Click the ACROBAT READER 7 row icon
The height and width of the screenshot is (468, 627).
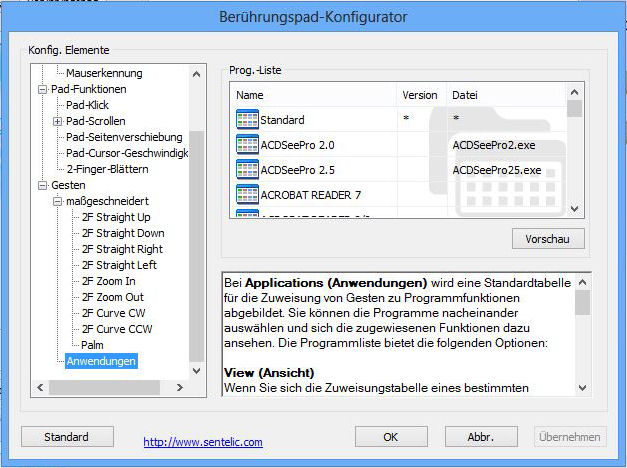click(247, 194)
